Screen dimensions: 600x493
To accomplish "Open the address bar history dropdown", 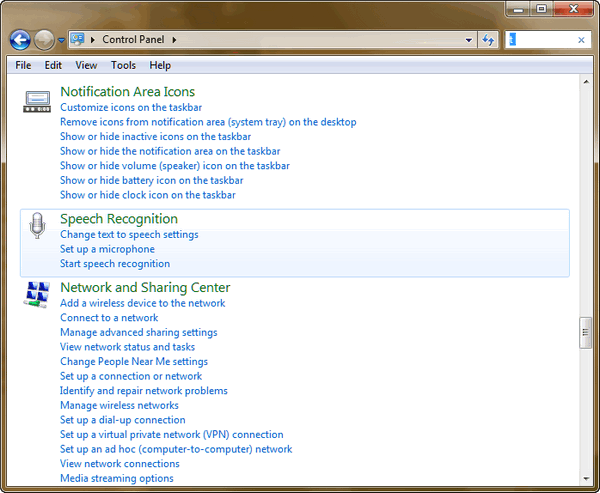I will tap(468, 40).
